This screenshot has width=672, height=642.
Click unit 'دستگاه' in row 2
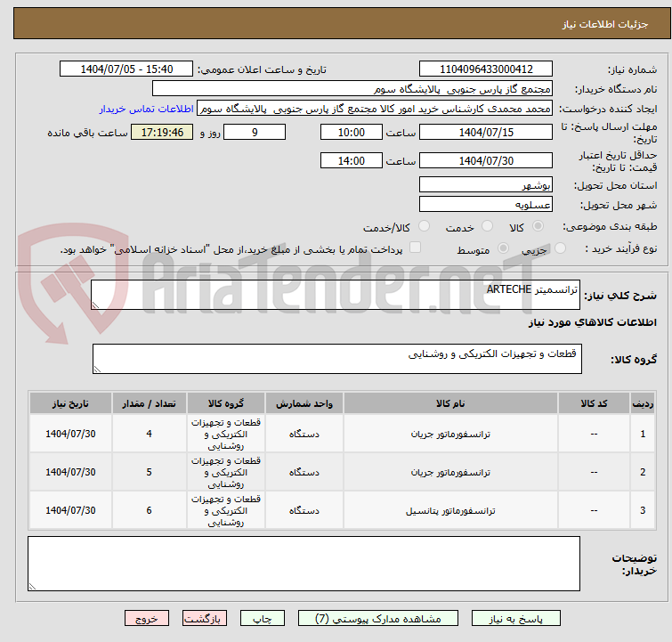[x=304, y=472]
